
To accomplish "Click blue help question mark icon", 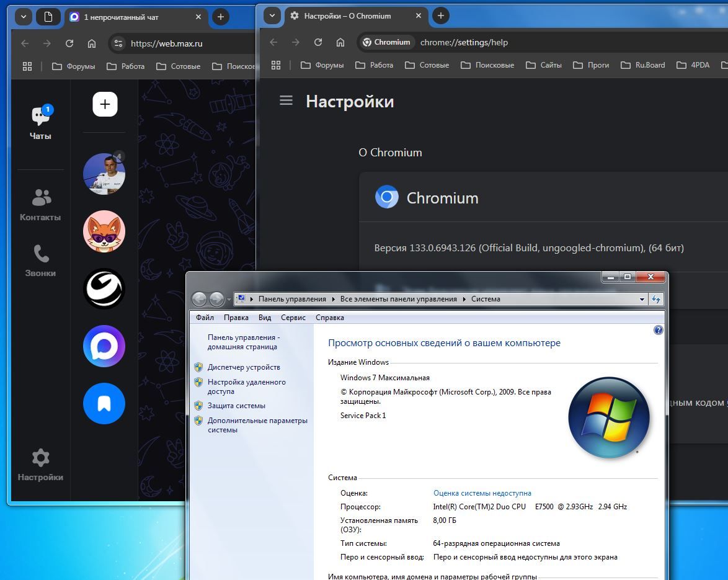I will (x=659, y=330).
